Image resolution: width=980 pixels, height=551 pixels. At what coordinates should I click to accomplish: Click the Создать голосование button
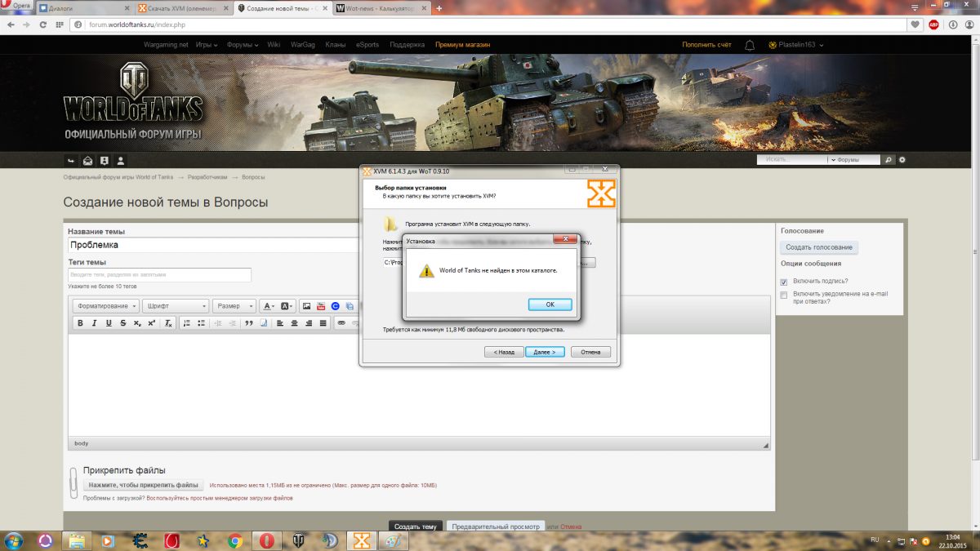point(819,247)
